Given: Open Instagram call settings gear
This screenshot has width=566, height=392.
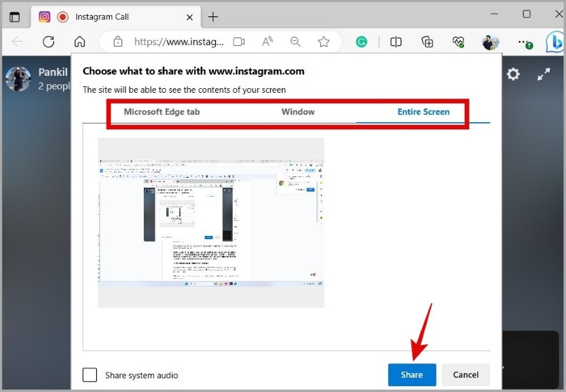Looking at the screenshot, I should pos(513,74).
